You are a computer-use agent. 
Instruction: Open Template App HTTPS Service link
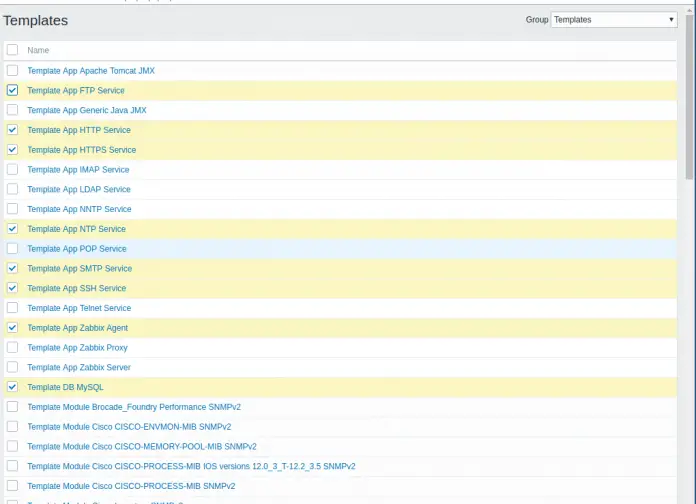coord(81,150)
